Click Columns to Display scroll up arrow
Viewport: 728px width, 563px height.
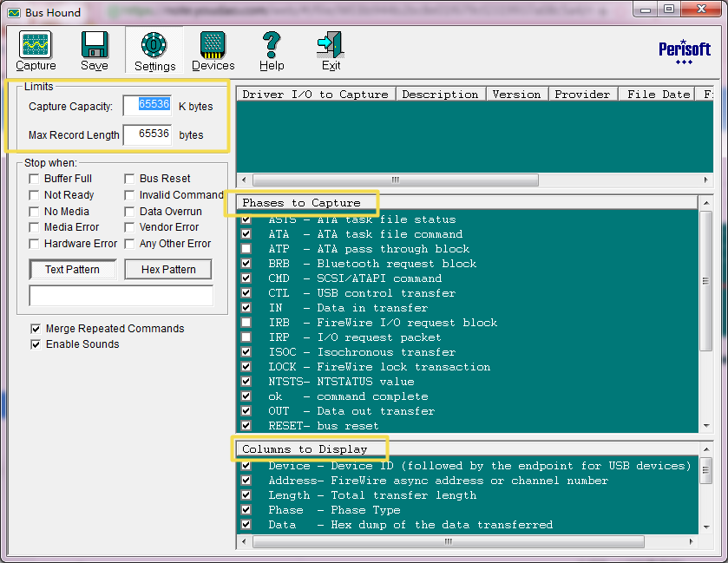point(706,449)
